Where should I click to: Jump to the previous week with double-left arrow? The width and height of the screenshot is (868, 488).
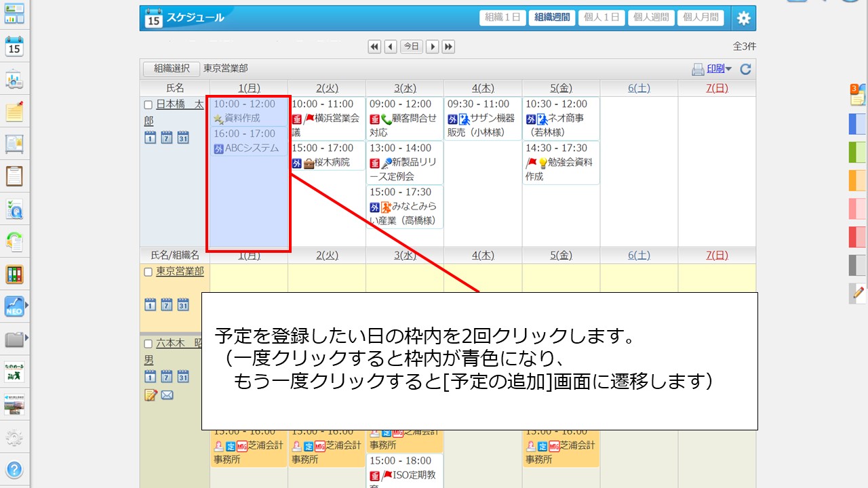click(374, 47)
